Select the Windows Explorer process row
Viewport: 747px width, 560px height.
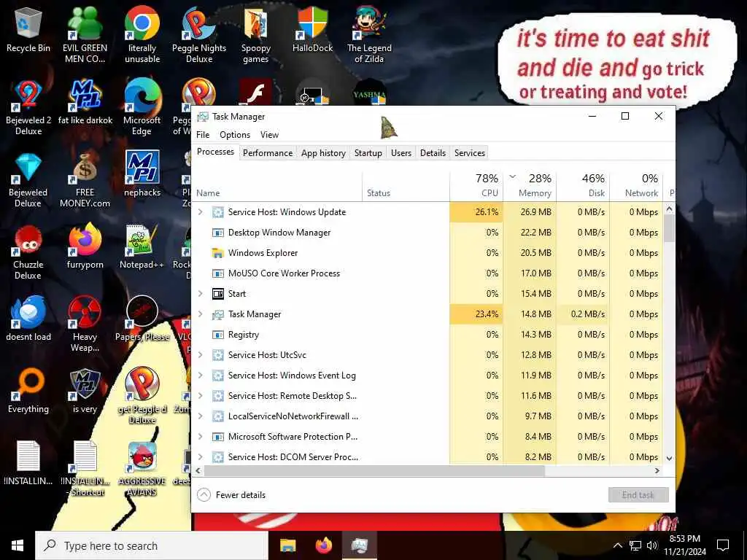[427, 253]
